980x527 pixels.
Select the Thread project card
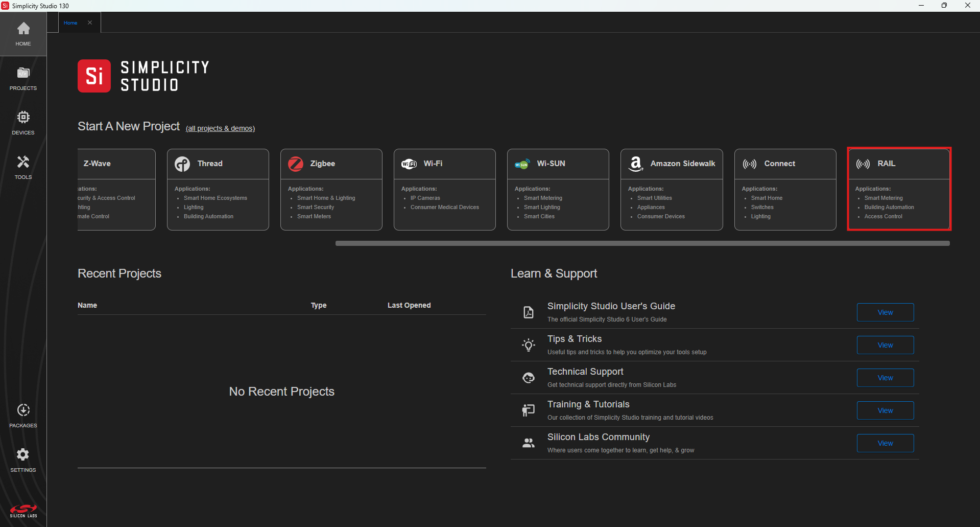pyautogui.click(x=218, y=189)
